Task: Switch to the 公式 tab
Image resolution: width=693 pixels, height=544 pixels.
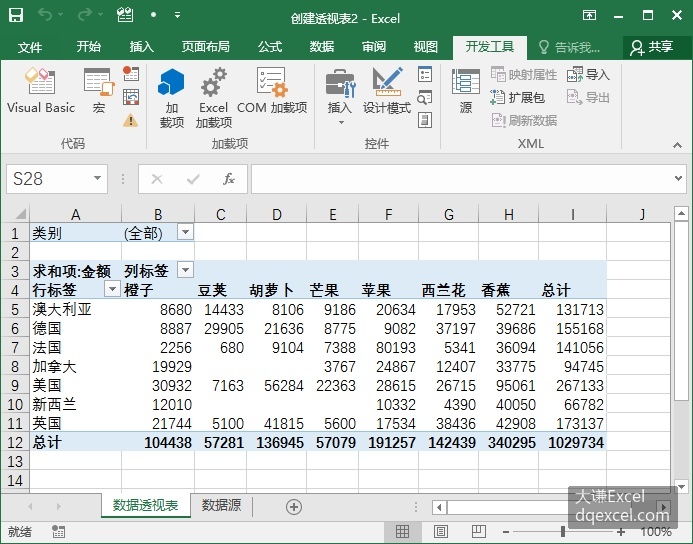Action: point(270,47)
